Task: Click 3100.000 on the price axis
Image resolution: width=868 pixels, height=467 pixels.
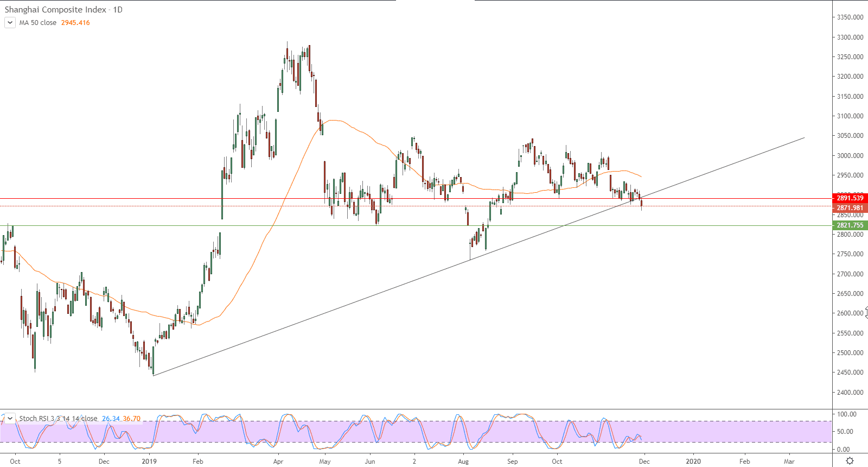Action: tap(850, 116)
